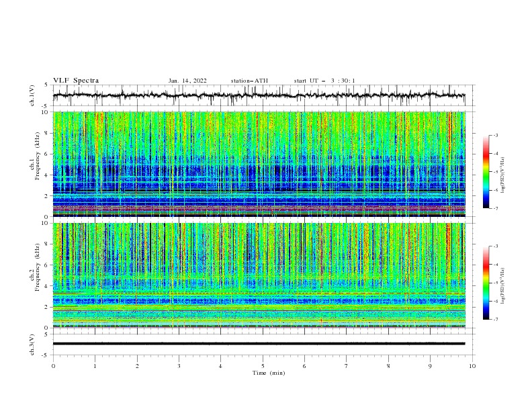The image size is (532, 411).
Task: Click time axis tick label "9"
Action: (430, 366)
